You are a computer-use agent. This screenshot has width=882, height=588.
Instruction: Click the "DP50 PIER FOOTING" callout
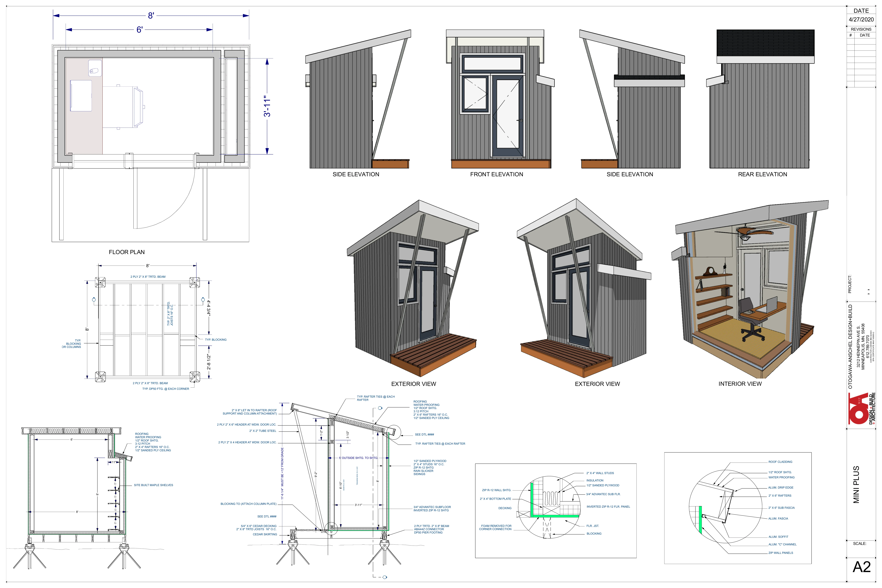coord(428,533)
